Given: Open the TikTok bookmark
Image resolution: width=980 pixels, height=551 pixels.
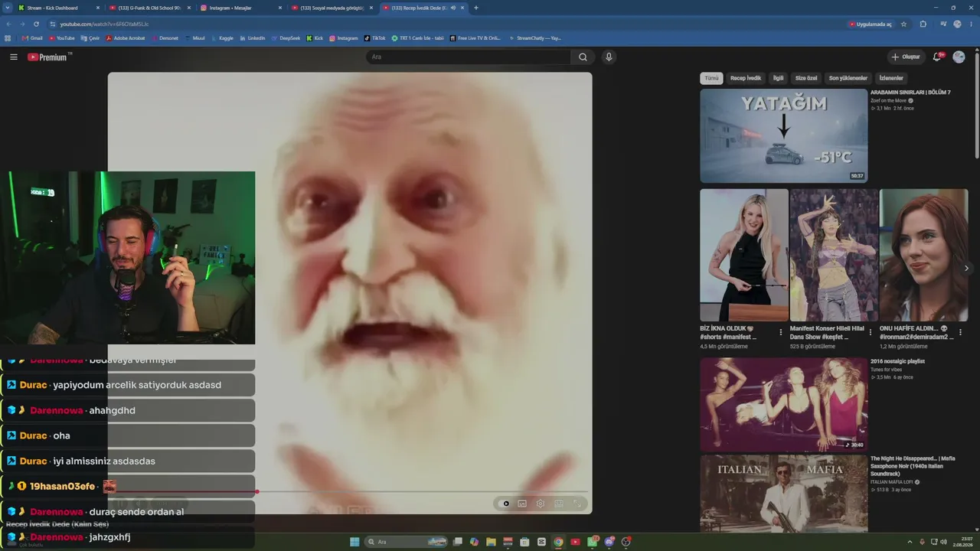Looking at the screenshot, I should coord(375,37).
